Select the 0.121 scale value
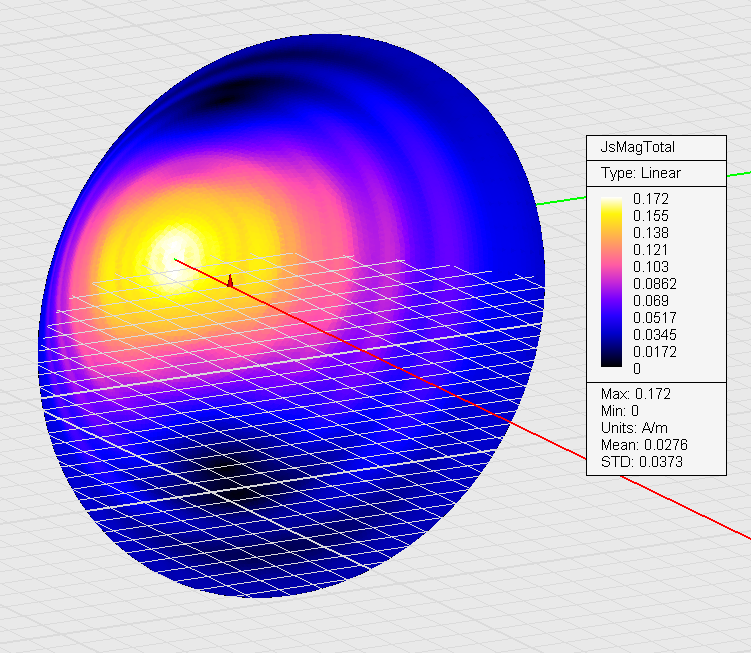The image size is (751, 653). click(650, 250)
